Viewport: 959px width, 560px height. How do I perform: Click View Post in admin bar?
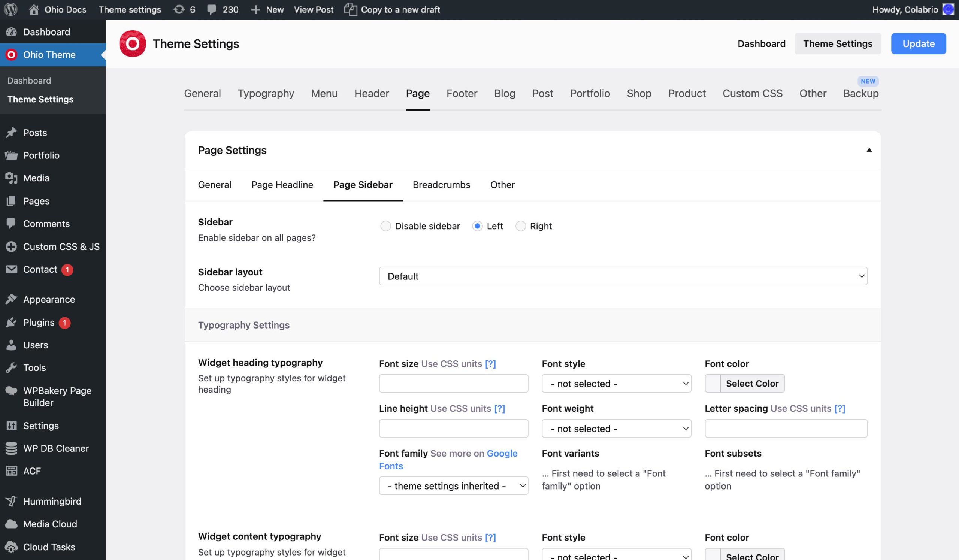313,10
